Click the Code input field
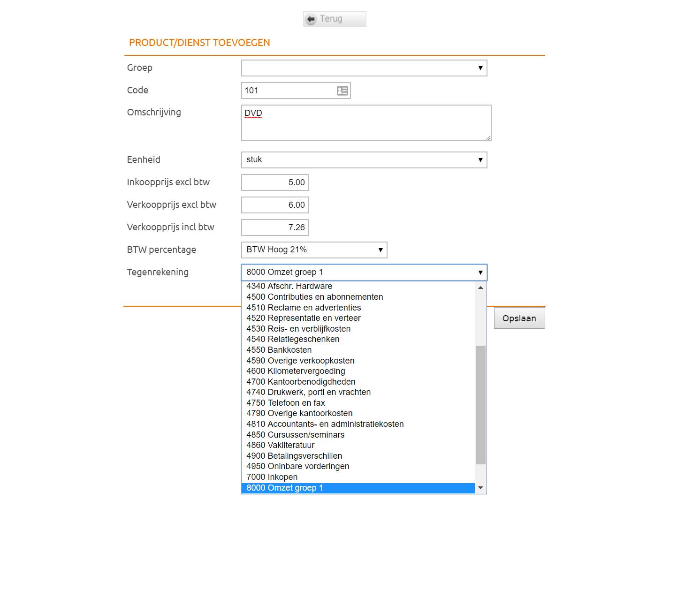Viewport: 700px width, 606px height. [x=296, y=91]
